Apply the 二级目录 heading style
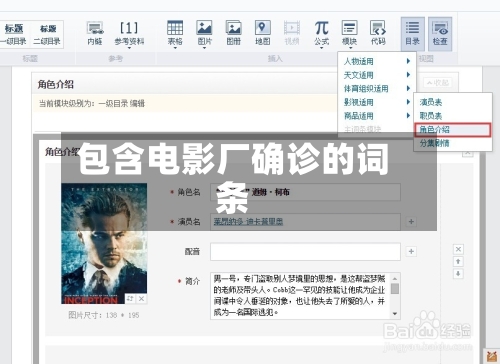The width and height of the screenshot is (500, 364). [x=47, y=34]
